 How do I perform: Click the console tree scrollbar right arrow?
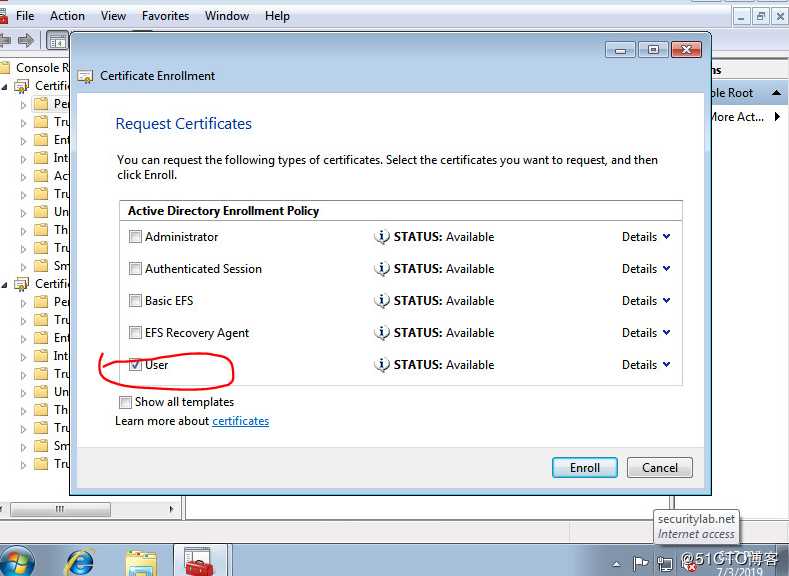[x=172, y=509]
